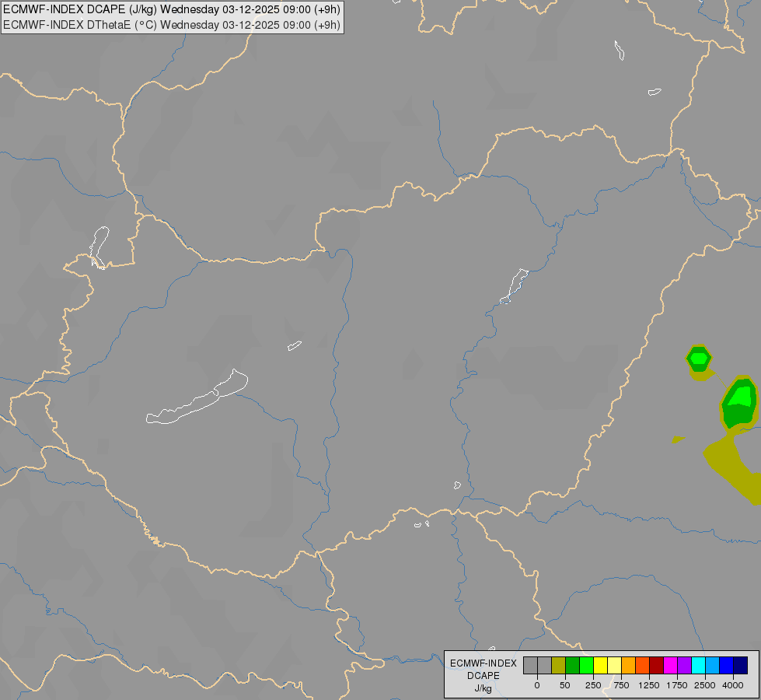Click the legend label '1250'

(649, 685)
